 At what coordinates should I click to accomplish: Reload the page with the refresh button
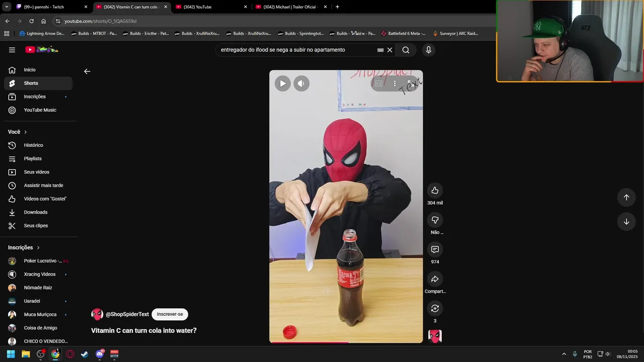click(31, 21)
